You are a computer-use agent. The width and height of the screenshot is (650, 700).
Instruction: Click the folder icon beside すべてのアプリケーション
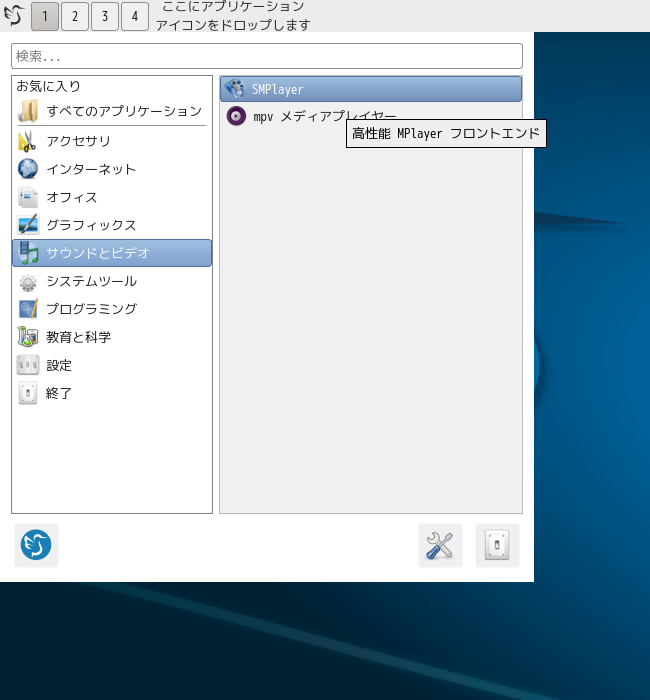click(28, 111)
